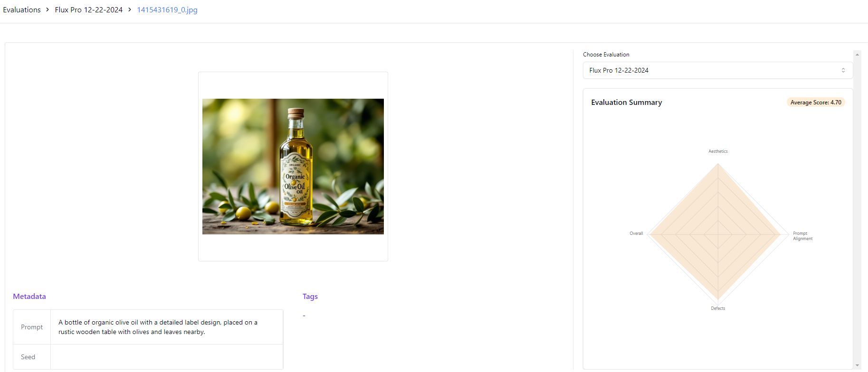Click the Choose Evaluation label
This screenshot has height=372, width=868.
606,55
